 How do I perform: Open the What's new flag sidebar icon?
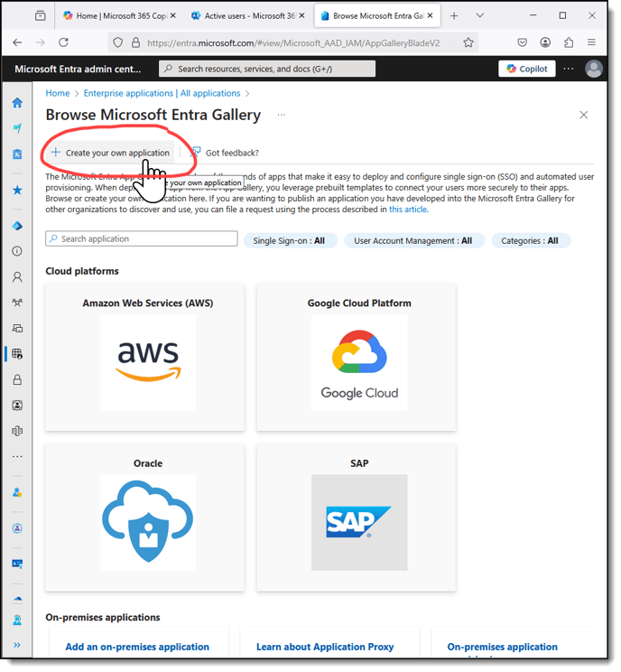click(17, 128)
